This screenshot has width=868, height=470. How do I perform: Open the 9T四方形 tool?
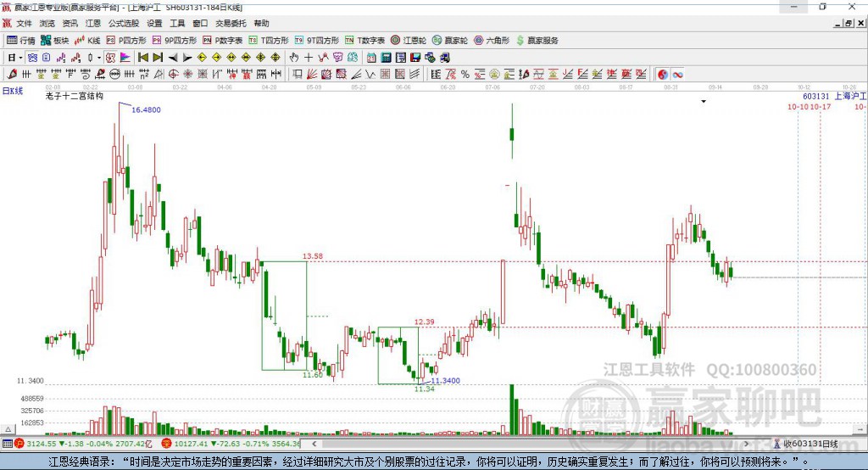(x=317, y=41)
